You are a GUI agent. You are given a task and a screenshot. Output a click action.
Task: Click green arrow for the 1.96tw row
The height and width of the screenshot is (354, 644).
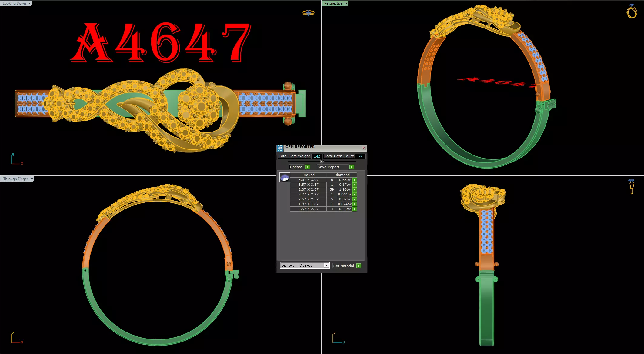(x=355, y=189)
